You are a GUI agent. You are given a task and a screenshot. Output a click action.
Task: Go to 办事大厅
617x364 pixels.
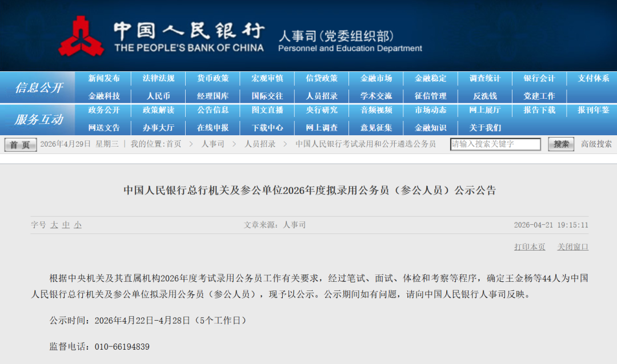coord(158,128)
